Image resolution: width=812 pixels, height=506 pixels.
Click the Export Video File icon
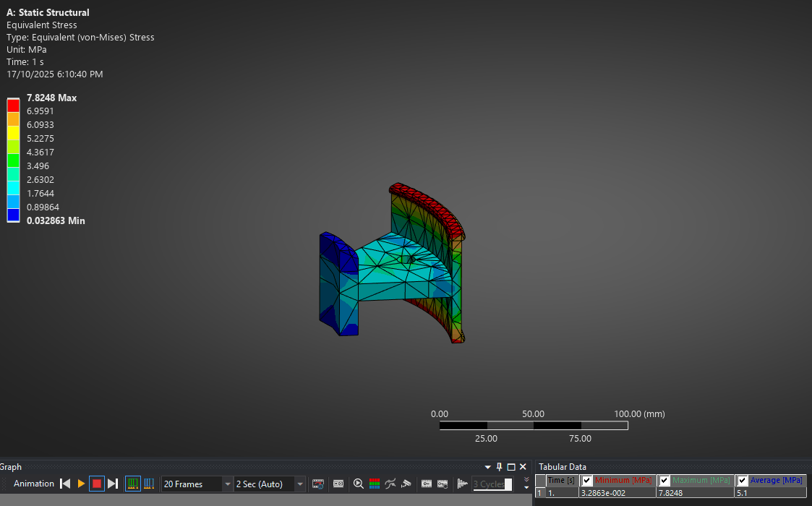point(318,484)
